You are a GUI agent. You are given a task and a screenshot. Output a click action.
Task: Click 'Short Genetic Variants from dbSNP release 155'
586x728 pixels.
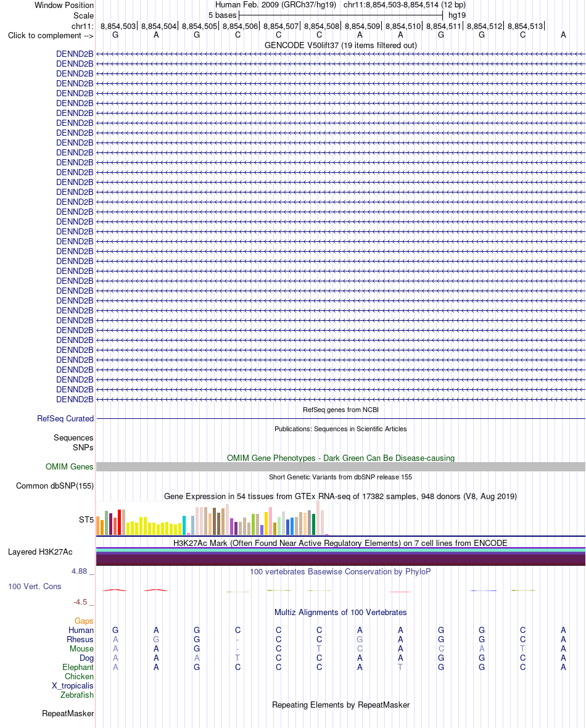[x=341, y=477]
